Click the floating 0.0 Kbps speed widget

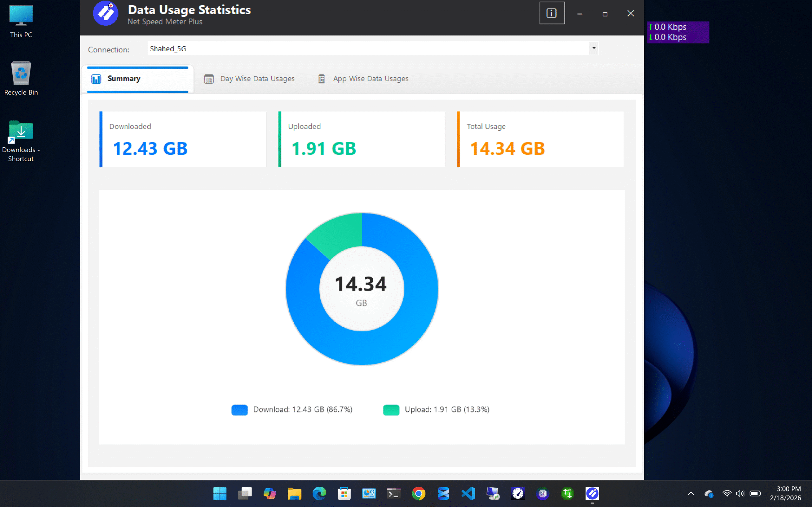(678, 32)
